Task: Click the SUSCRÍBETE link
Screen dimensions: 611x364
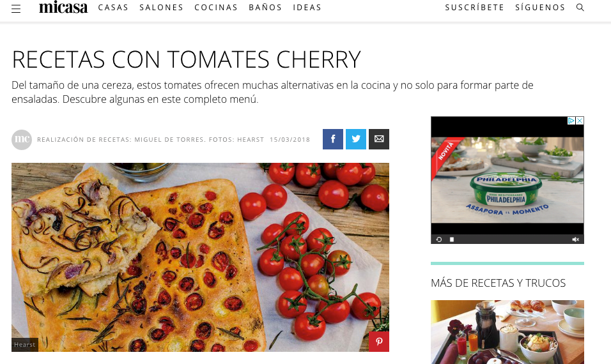Action: [x=475, y=8]
